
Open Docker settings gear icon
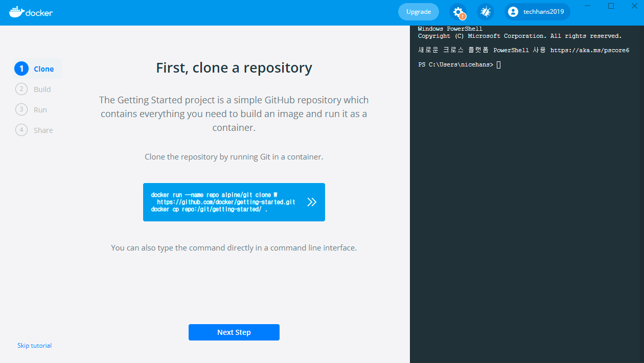click(x=458, y=12)
